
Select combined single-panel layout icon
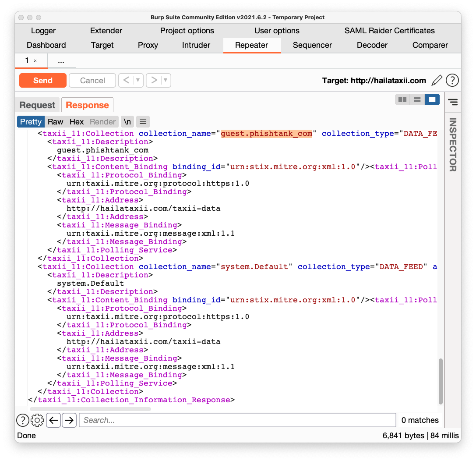(432, 99)
